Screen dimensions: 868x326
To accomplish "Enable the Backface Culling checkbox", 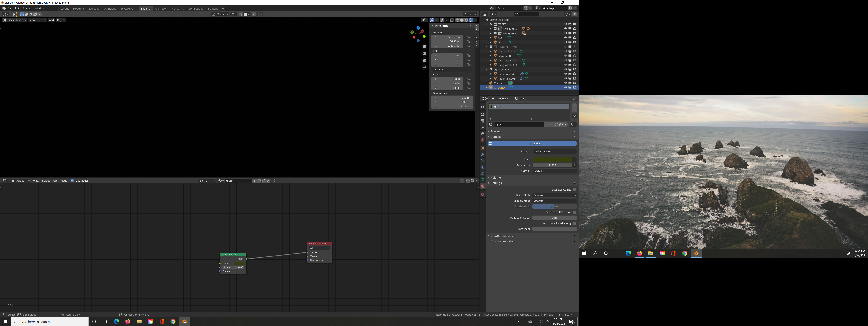I will click(574, 190).
